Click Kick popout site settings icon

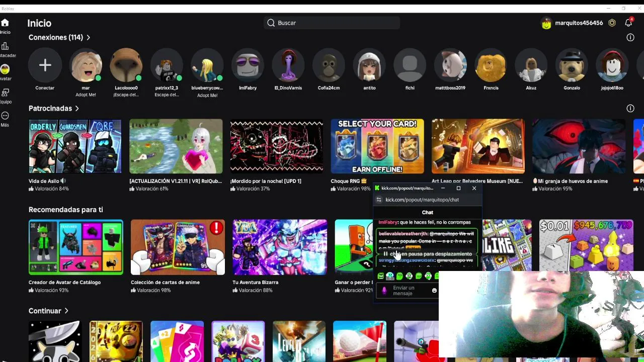tap(379, 200)
